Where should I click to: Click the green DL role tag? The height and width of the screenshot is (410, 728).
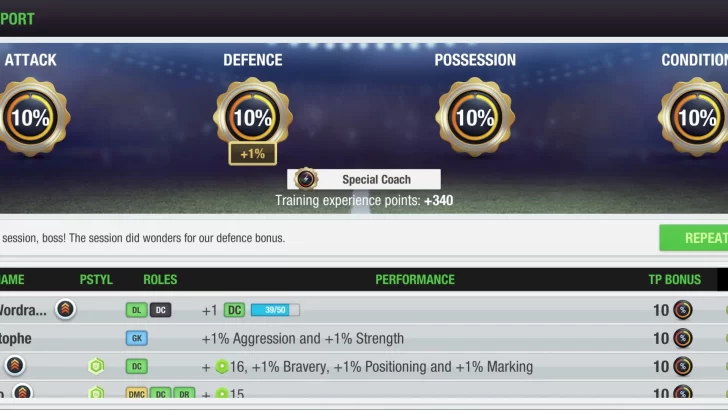pos(136,310)
